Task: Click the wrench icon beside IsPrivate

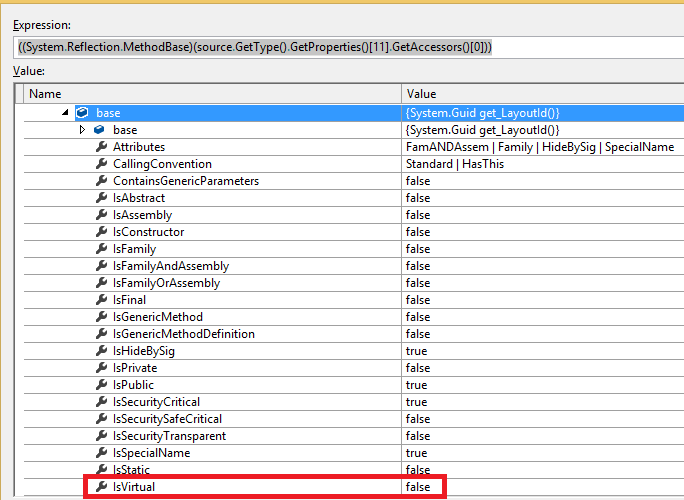Action: 101,368
